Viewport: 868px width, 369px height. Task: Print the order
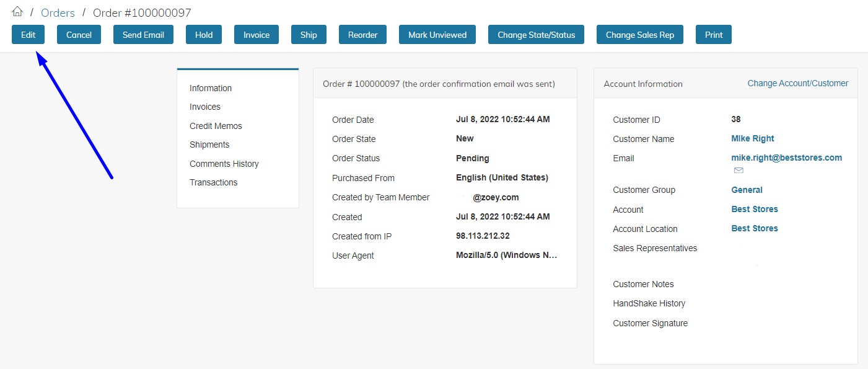click(714, 35)
